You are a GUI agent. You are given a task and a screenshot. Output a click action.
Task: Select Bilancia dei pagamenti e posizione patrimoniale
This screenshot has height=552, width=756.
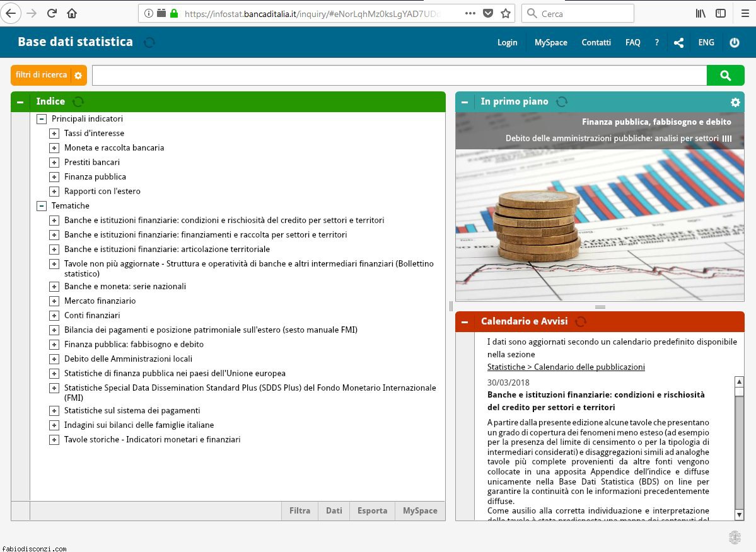[211, 330]
